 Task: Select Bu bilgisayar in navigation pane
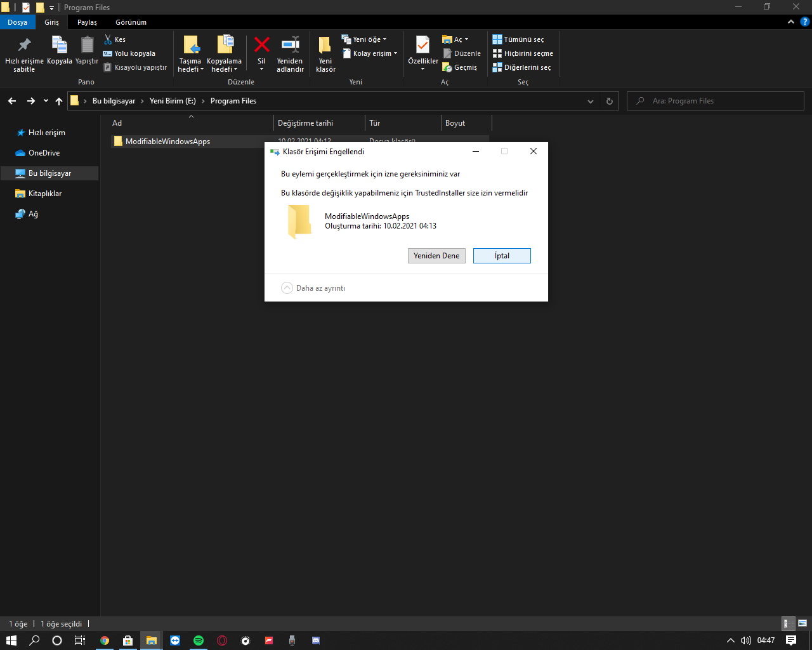coord(49,173)
